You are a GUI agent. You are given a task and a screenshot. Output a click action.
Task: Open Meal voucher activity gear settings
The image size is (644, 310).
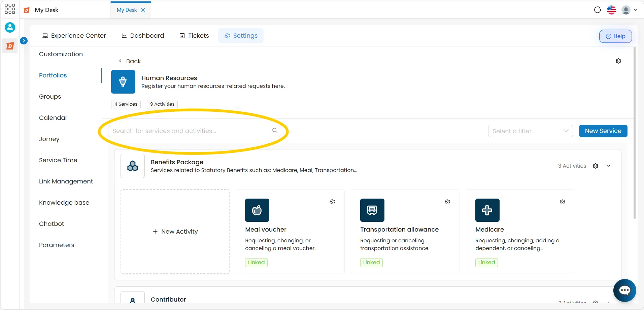tap(332, 202)
